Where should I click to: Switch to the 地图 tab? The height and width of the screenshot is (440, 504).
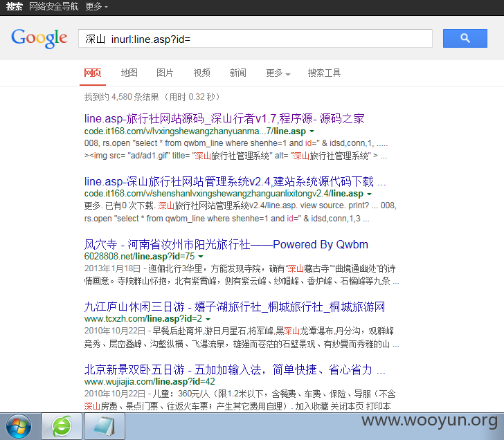(129, 73)
